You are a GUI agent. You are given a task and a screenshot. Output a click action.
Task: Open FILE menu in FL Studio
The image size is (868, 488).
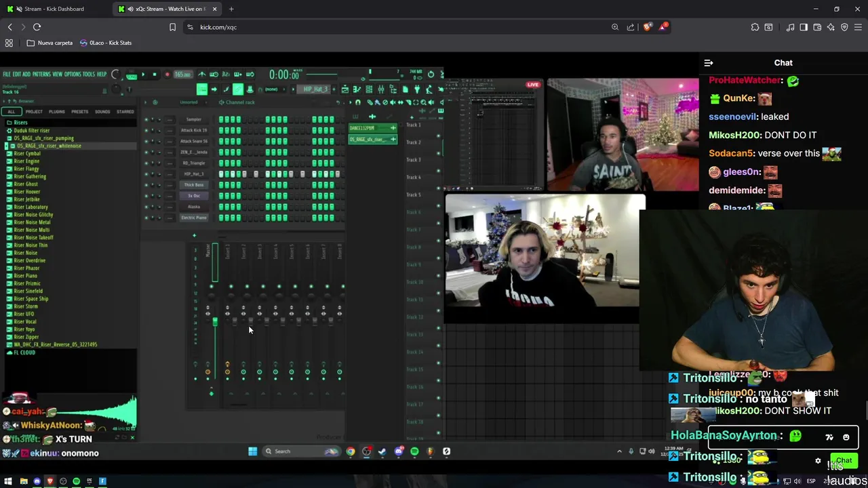tap(7, 74)
